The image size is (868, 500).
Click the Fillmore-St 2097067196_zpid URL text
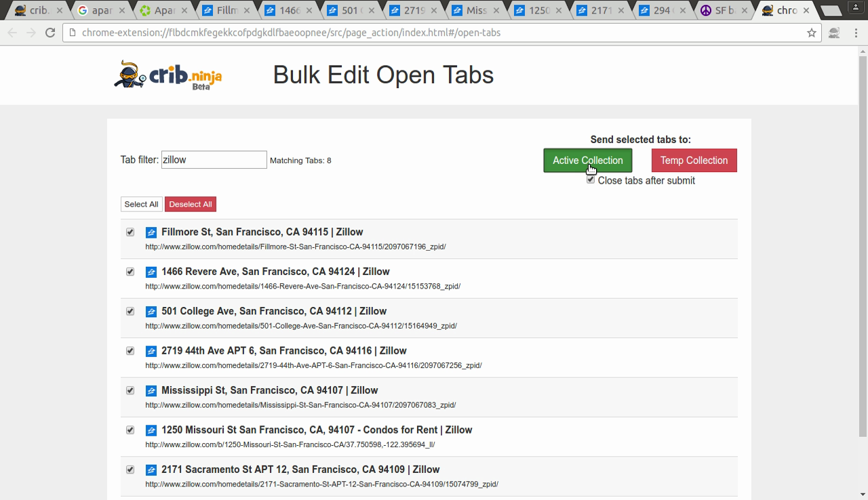coord(295,247)
